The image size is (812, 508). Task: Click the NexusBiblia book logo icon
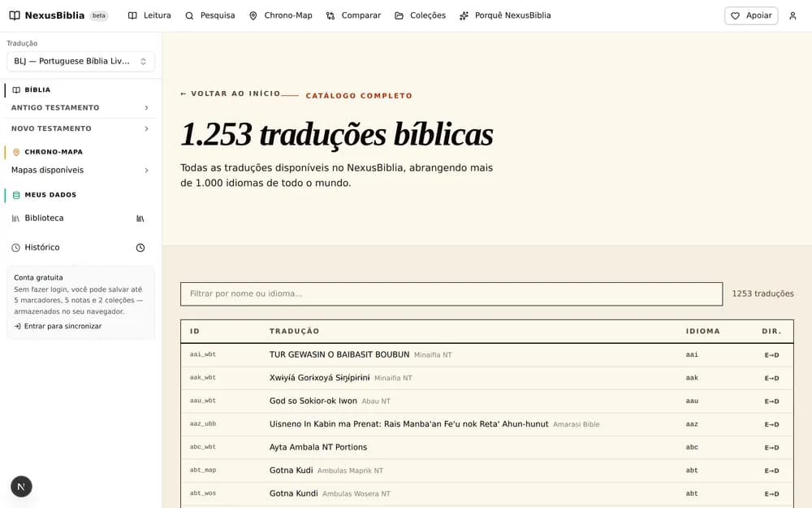pyautogui.click(x=15, y=15)
